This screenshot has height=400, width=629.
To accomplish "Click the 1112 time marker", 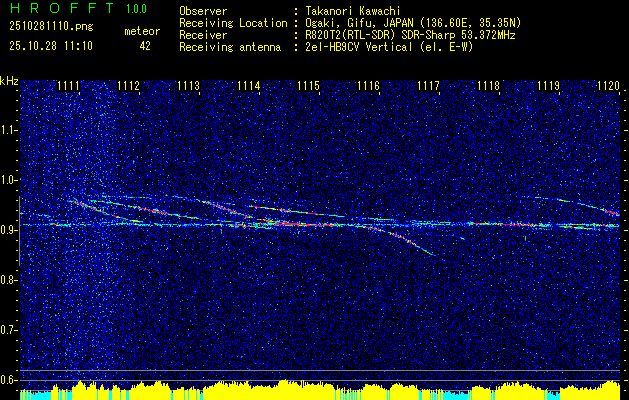I will click(x=129, y=86).
